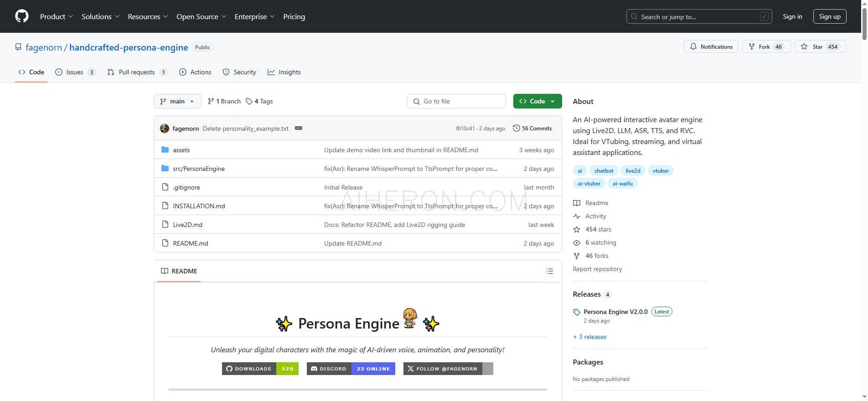868x401 pixels.
Task: Open the INSTALLATION.md file
Action: [x=199, y=206]
